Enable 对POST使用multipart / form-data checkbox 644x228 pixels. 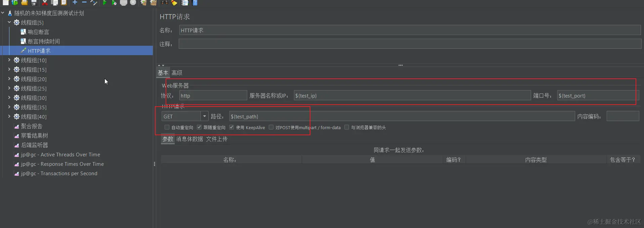pyautogui.click(x=271, y=127)
